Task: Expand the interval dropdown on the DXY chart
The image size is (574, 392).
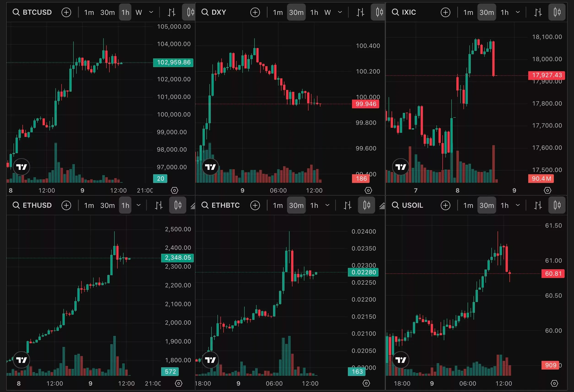Action: (340, 12)
